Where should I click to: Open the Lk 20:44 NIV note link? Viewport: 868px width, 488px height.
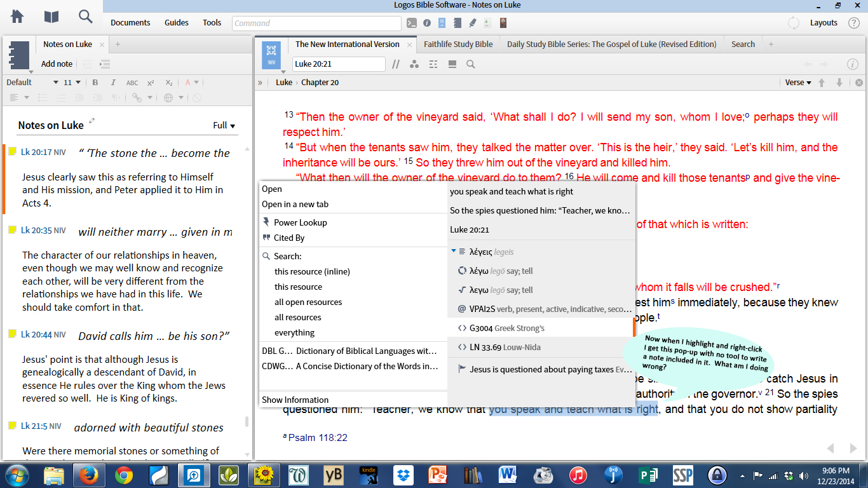[43, 334]
